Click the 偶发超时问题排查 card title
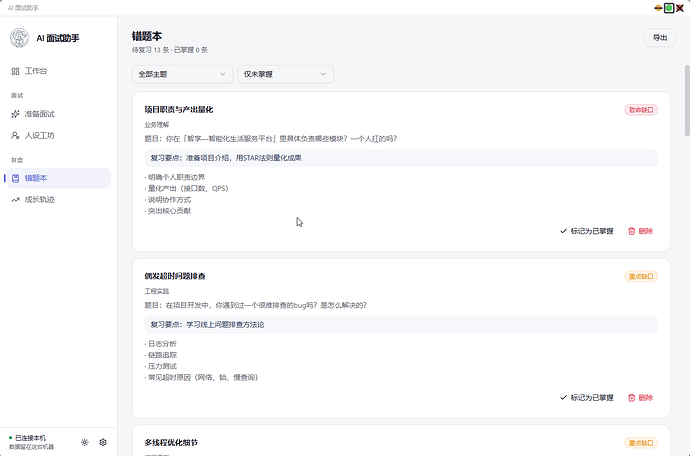The width and height of the screenshot is (690, 456). [175, 276]
